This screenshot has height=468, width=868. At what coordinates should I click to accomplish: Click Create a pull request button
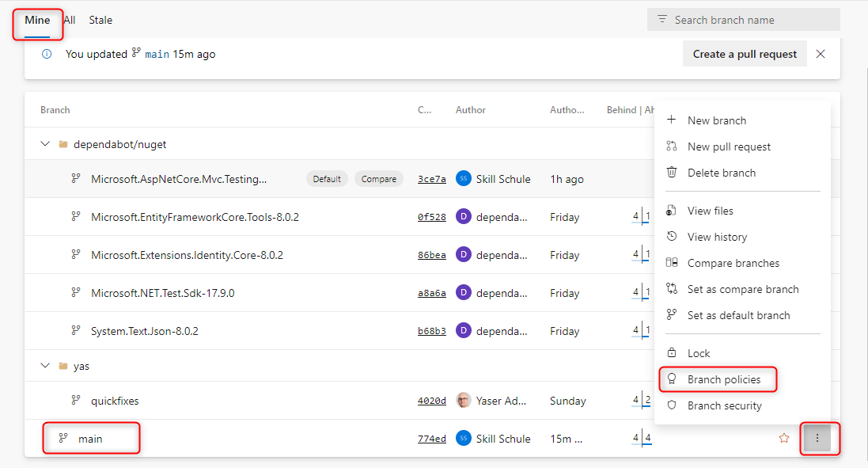[745, 54]
